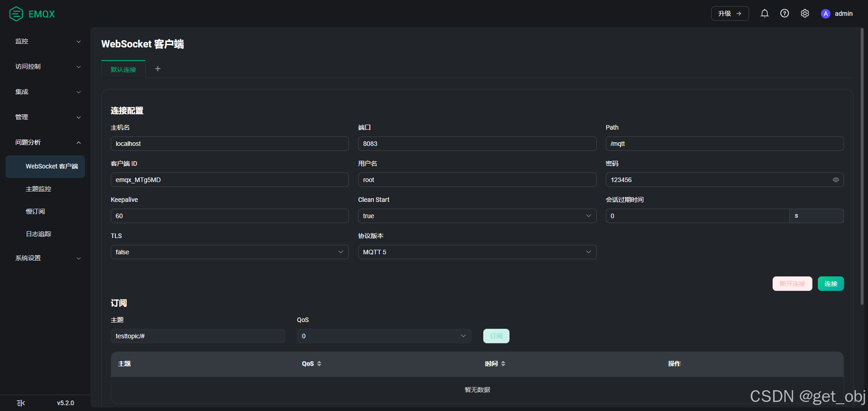The image size is (868, 411).
Task: Focus the 客户端 ID input field
Action: (230, 180)
